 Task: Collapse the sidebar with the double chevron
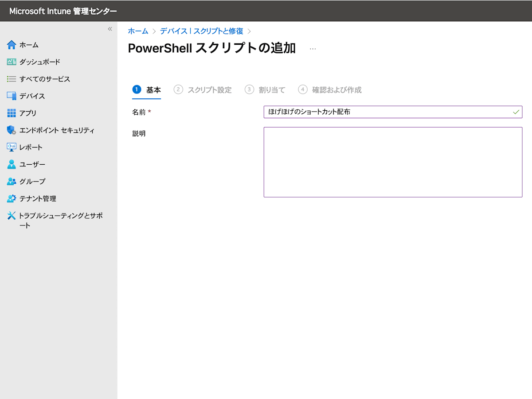tap(110, 29)
